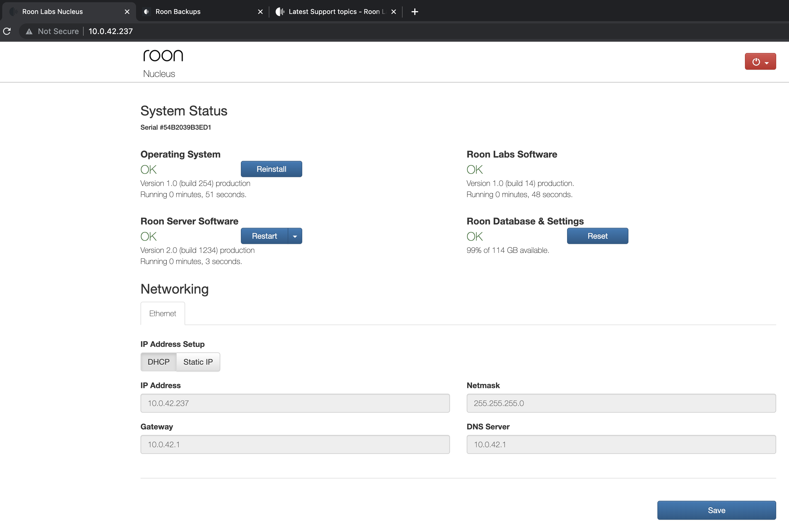Click the browser reload icon
789x532 pixels.
7,31
